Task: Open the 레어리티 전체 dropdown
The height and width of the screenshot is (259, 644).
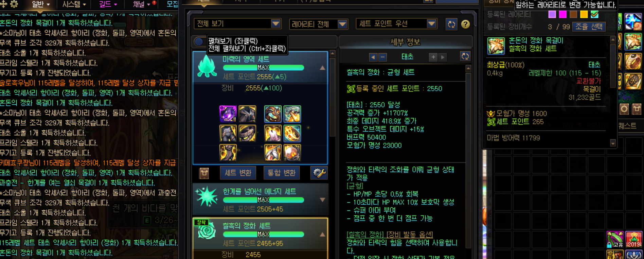Action: pos(318,24)
